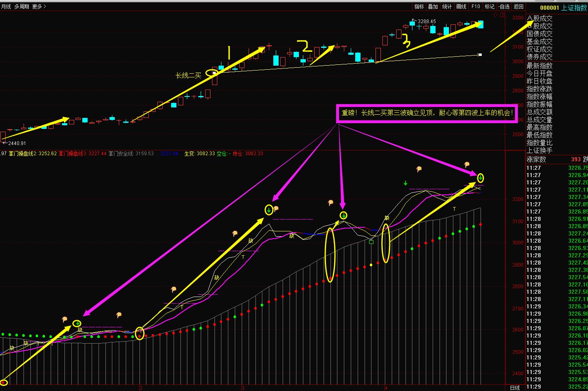Click the 叠加 overlay button

433,6
